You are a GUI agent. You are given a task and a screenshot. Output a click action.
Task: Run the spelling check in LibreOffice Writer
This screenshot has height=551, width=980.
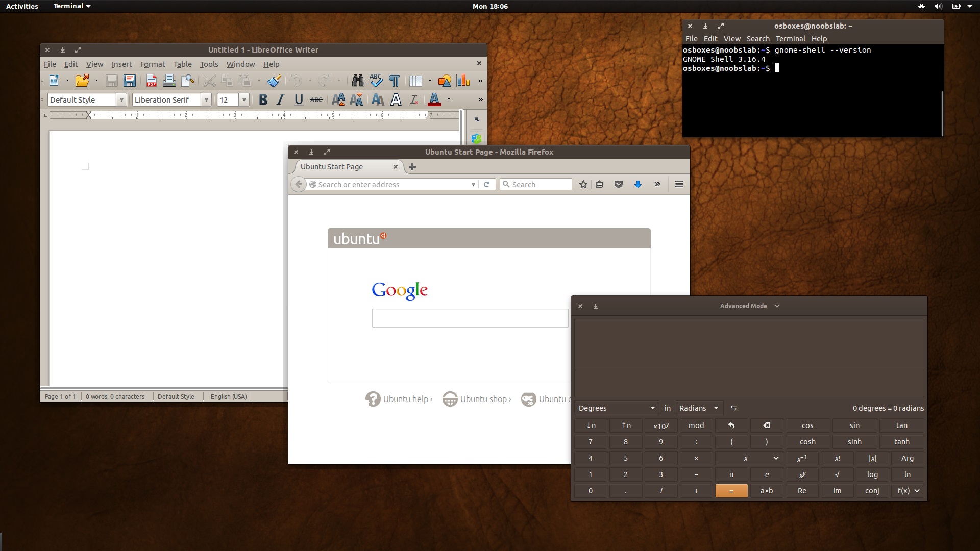pyautogui.click(x=375, y=81)
